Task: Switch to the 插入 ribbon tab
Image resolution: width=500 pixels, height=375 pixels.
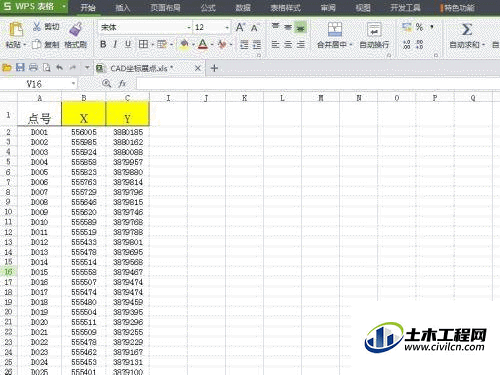Action: point(123,7)
